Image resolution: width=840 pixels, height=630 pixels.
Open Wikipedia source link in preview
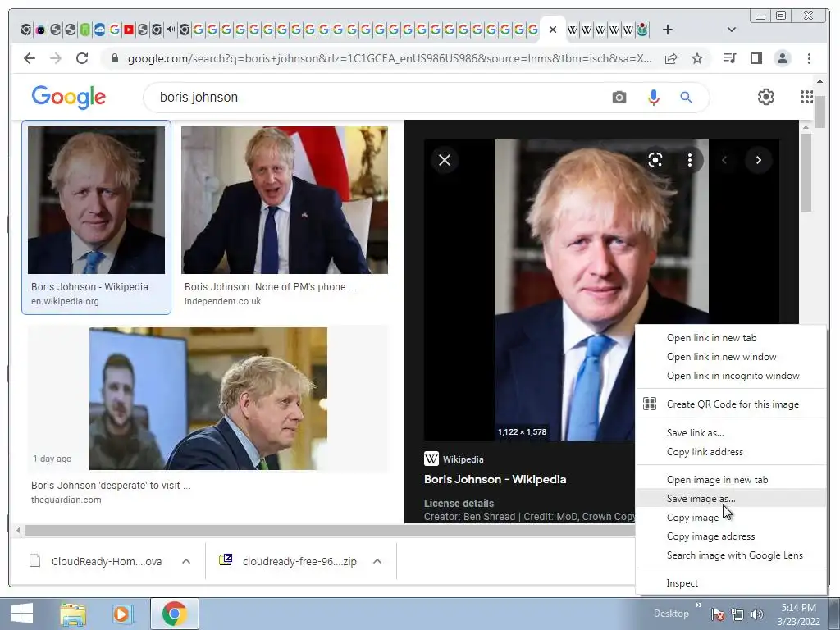click(x=454, y=459)
